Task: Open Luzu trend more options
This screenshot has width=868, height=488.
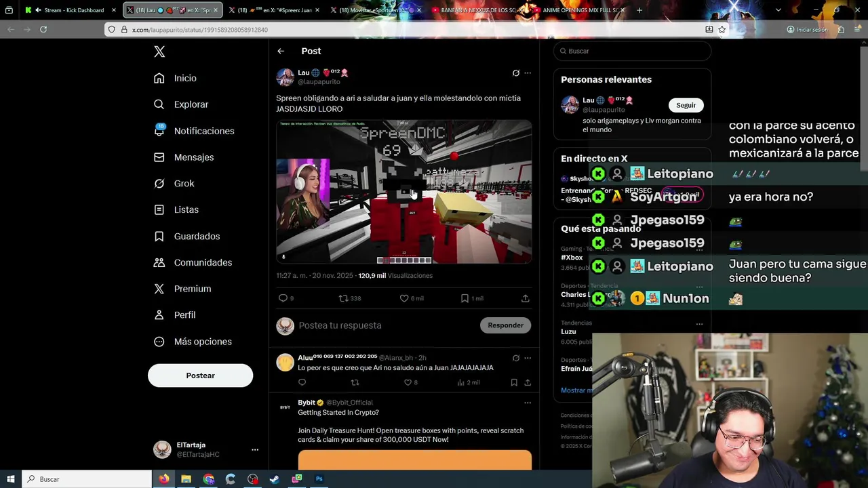Action: [x=699, y=324]
